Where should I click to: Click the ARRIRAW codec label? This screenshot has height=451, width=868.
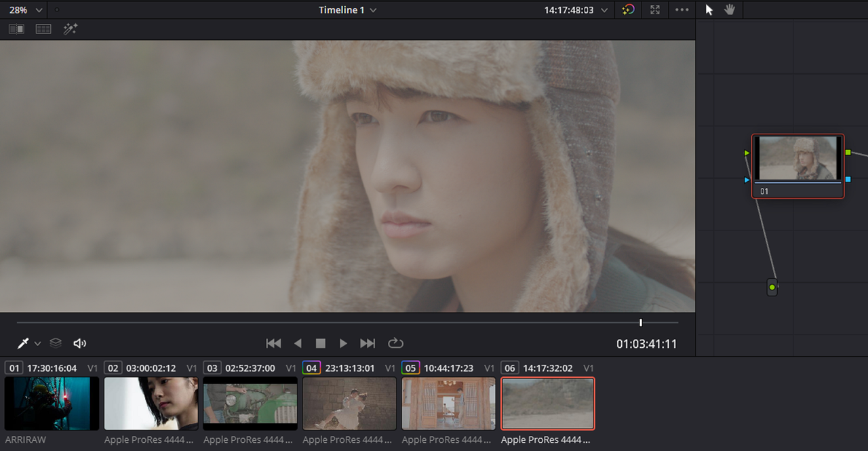[25, 440]
